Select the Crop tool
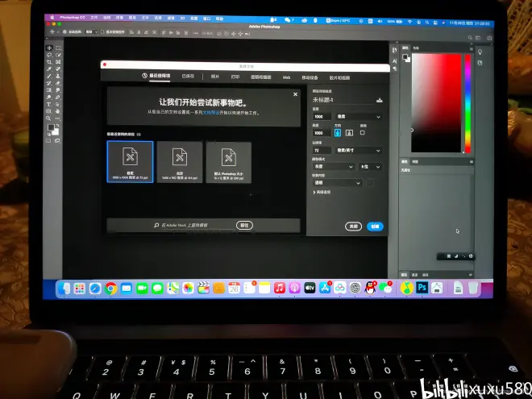The image size is (532, 399). click(x=49, y=62)
